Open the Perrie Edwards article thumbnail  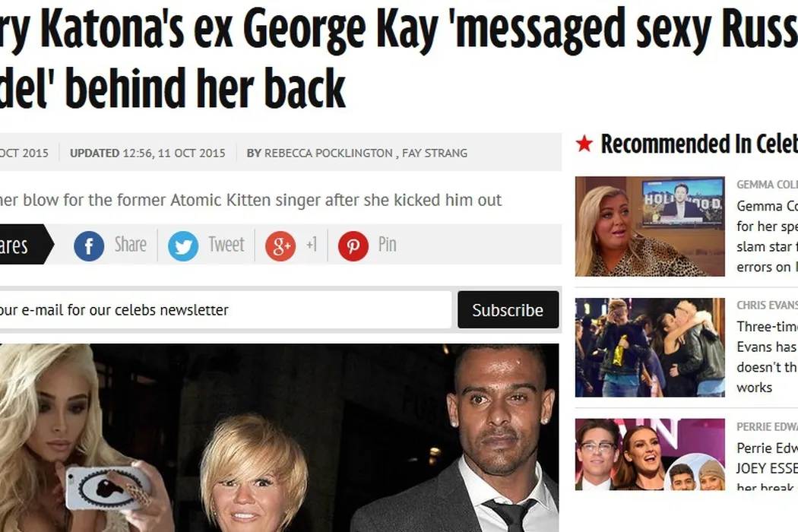tap(650, 454)
